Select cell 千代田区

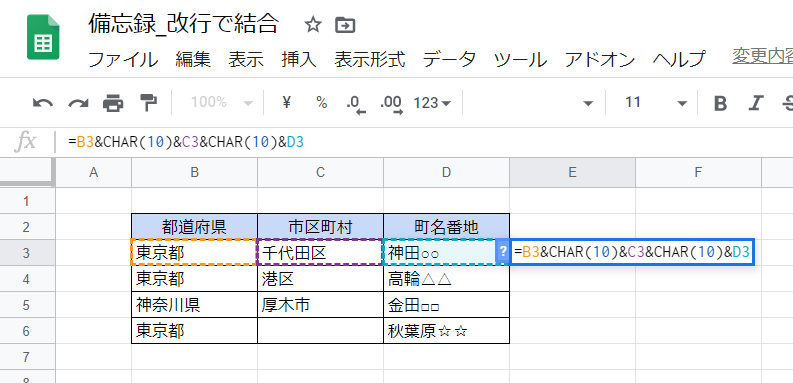coord(320,252)
